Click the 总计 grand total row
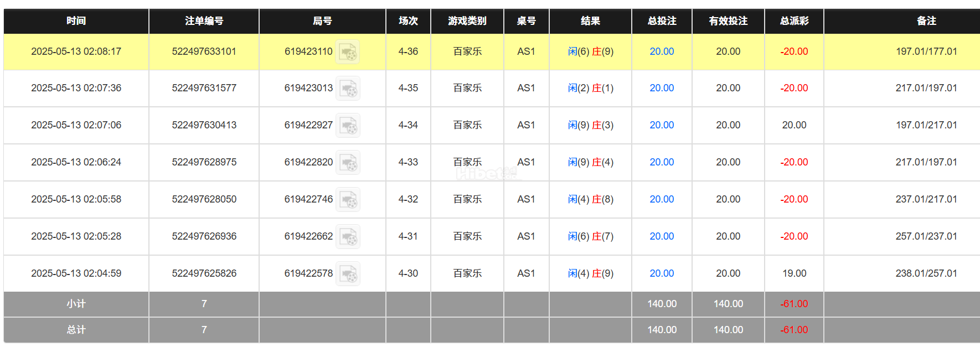The width and height of the screenshot is (980, 347). tap(75, 330)
